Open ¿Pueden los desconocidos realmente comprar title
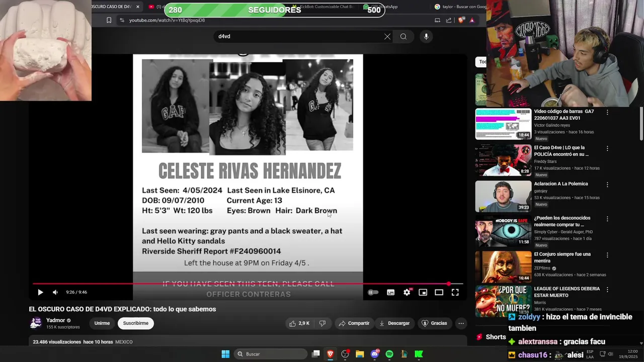The height and width of the screenshot is (362, 644). 562,221
